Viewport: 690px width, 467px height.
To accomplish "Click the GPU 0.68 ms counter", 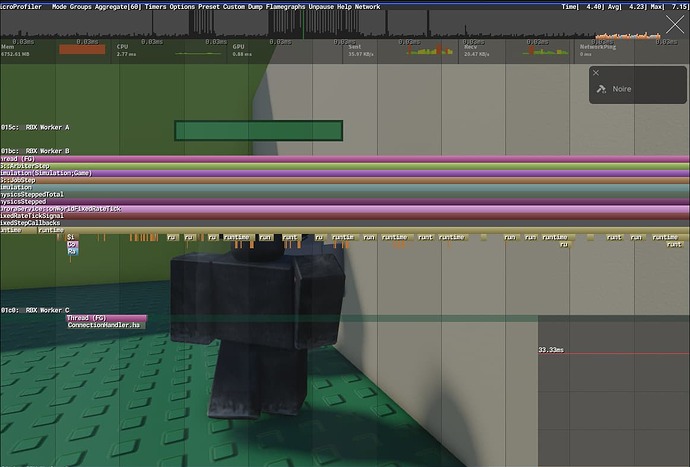I will tap(242, 50).
